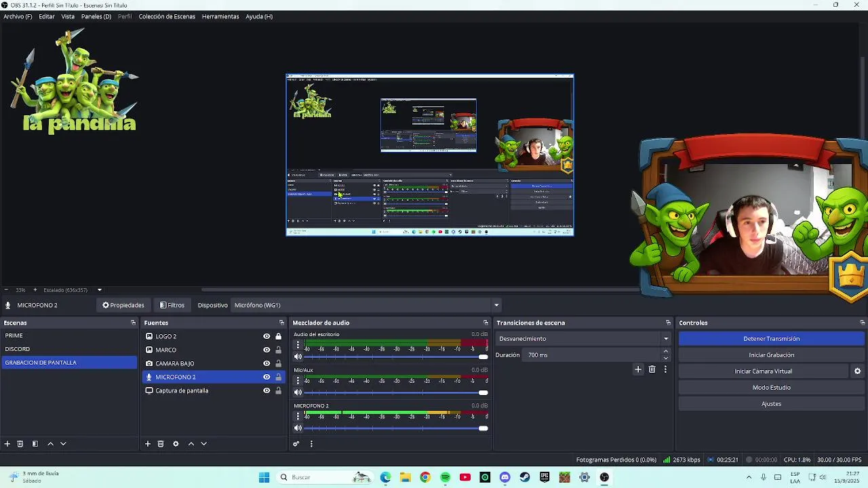Add a new scene with plus icon
This screenshot has width=868, height=488.
click(7, 444)
